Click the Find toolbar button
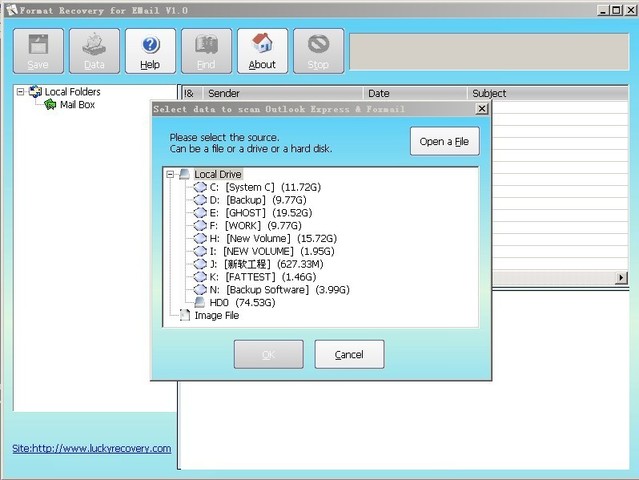This screenshot has height=480, width=639. pos(207,51)
